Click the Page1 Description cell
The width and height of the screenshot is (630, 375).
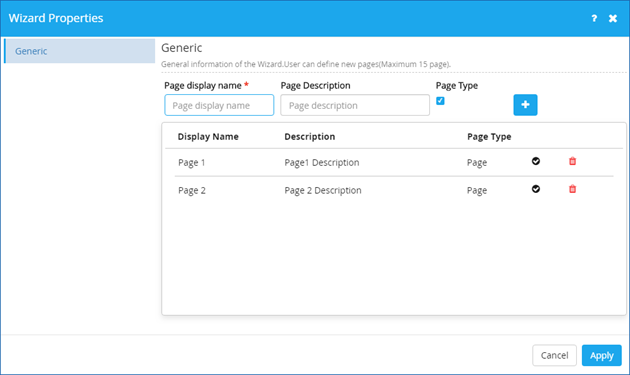pos(322,163)
